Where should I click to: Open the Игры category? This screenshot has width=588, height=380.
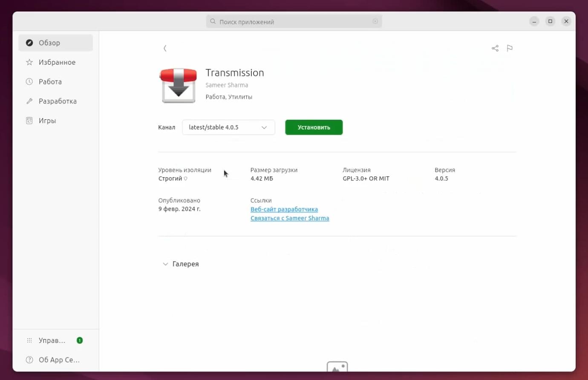[x=55, y=121]
